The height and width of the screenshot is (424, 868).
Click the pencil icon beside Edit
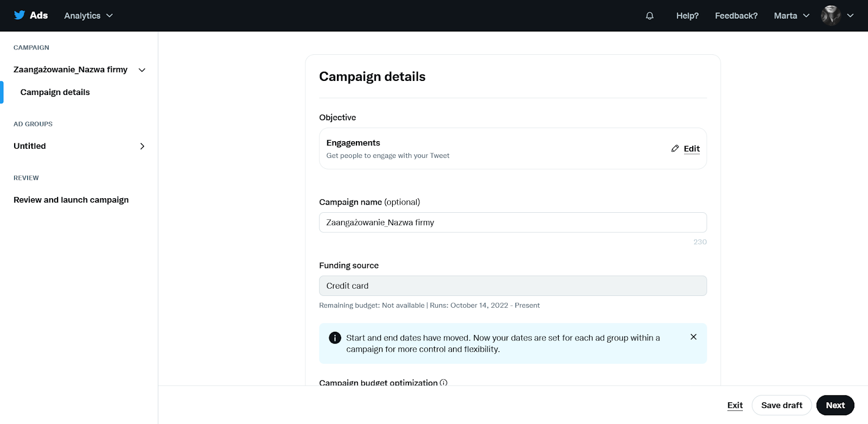pos(675,148)
